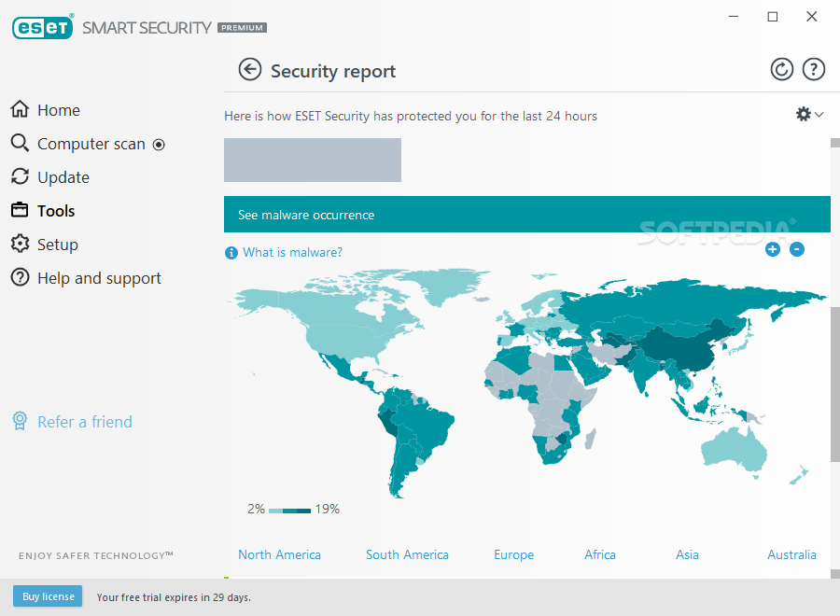Open Help and support section
The width and height of the screenshot is (840, 616).
coord(99,278)
